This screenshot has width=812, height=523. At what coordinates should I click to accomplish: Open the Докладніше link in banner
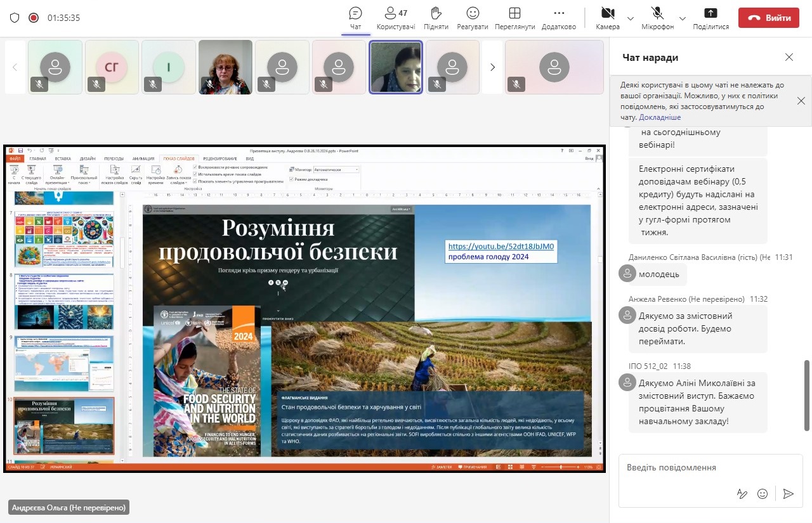pyautogui.click(x=660, y=117)
